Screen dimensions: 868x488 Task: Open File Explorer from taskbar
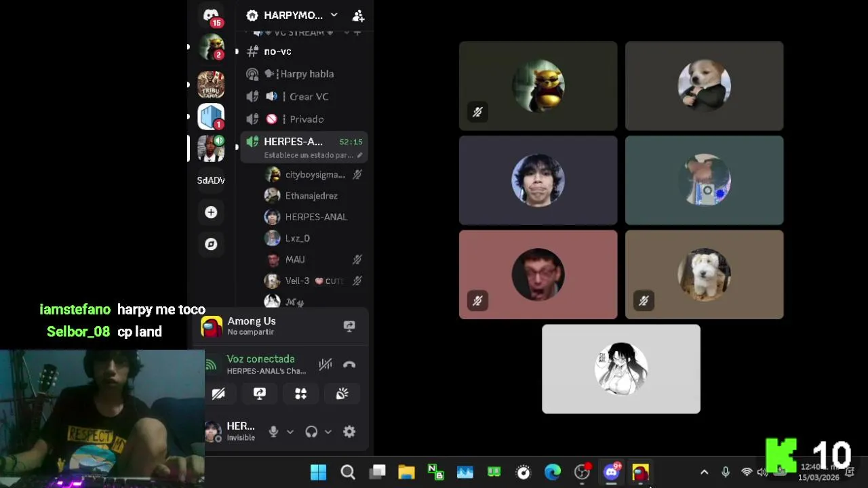click(x=406, y=472)
